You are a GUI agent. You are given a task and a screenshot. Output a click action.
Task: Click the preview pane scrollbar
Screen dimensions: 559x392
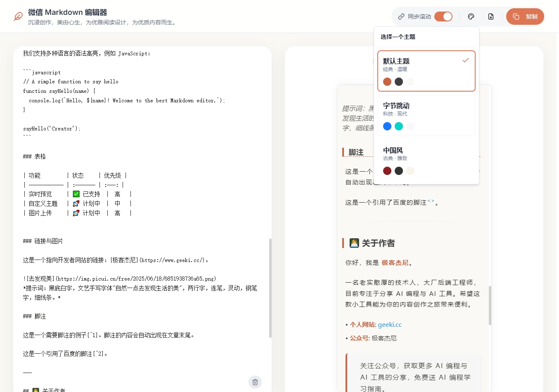(x=490, y=305)
